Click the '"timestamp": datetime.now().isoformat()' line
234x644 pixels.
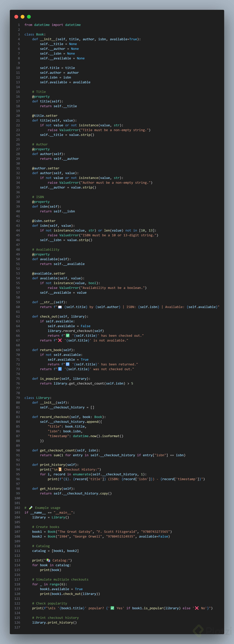click(x=86, y=436)
